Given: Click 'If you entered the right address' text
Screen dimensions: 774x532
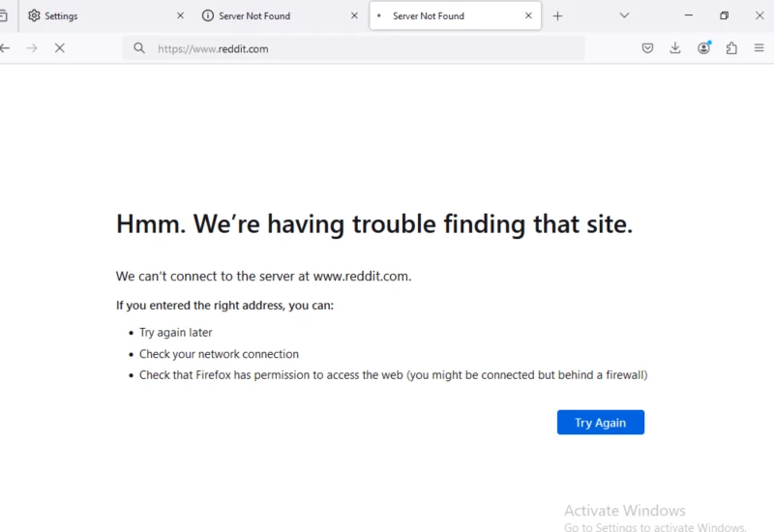Looking at the screenshot, I should pos(224,306).
